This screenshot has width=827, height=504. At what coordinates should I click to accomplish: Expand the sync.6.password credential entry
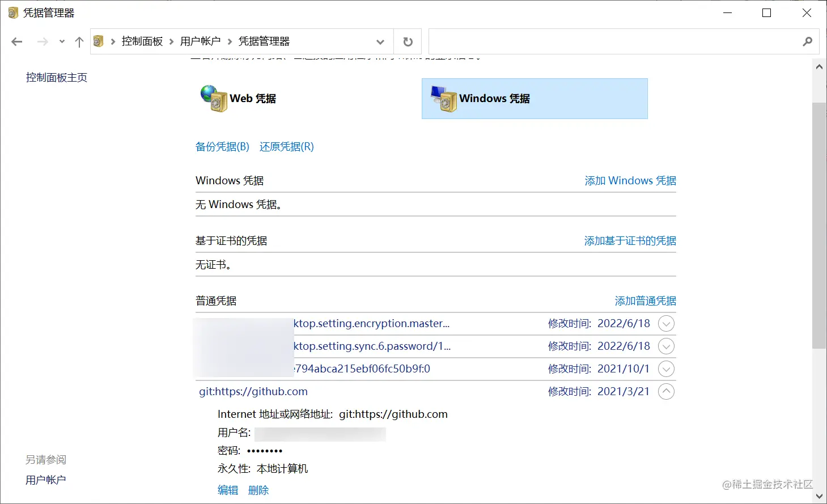point(667,346)
